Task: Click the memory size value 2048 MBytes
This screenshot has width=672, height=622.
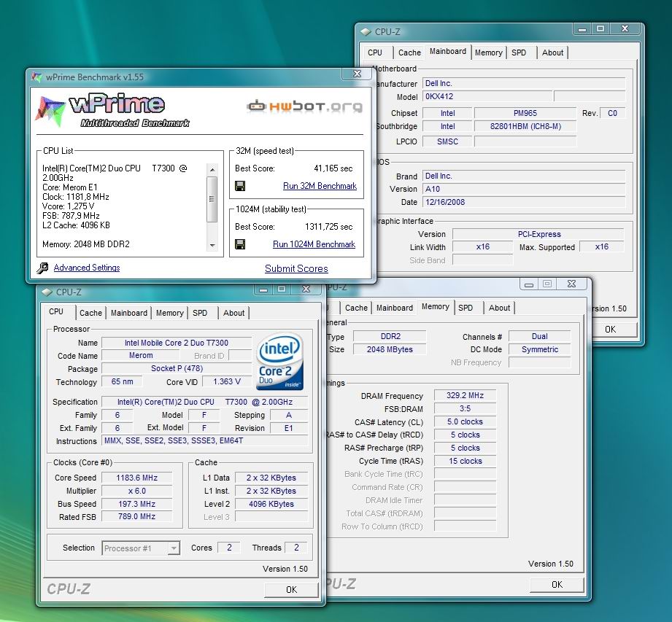Action: click(390, 349)
